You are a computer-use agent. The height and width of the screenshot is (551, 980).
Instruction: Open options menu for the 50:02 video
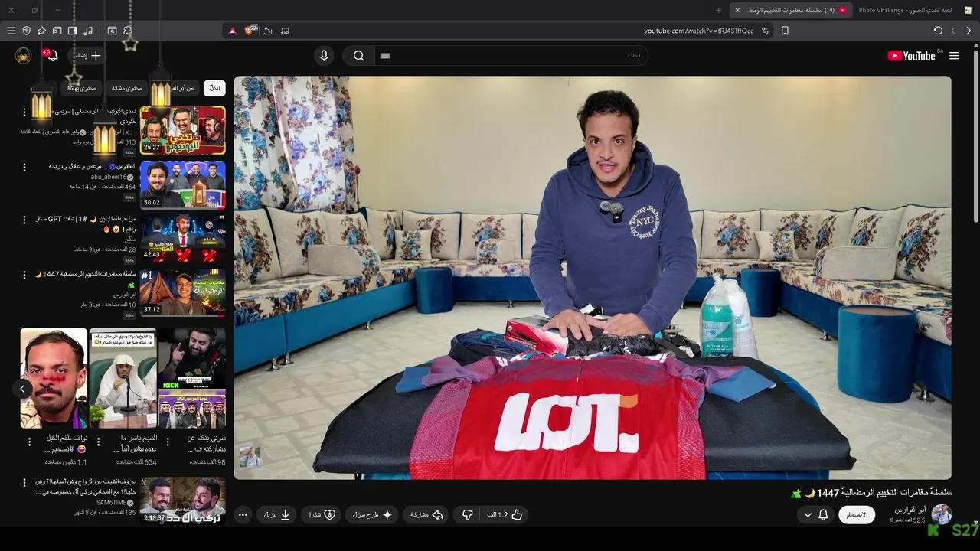24,167
